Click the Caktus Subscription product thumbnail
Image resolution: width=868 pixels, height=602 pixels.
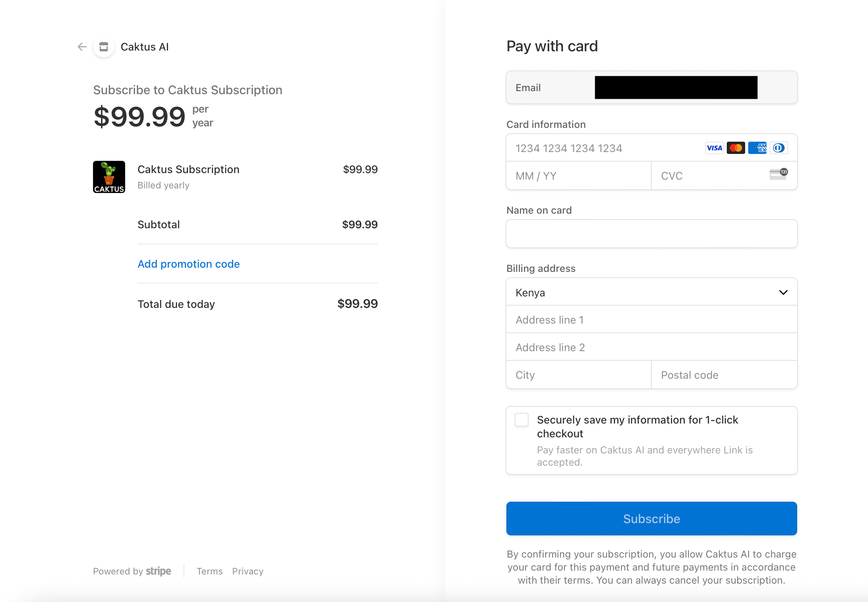pyautogui.click(x=109, y=177)
